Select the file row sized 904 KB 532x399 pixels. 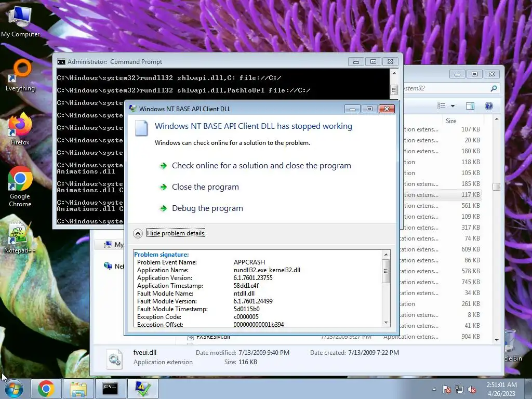click(x=334, y=337)
